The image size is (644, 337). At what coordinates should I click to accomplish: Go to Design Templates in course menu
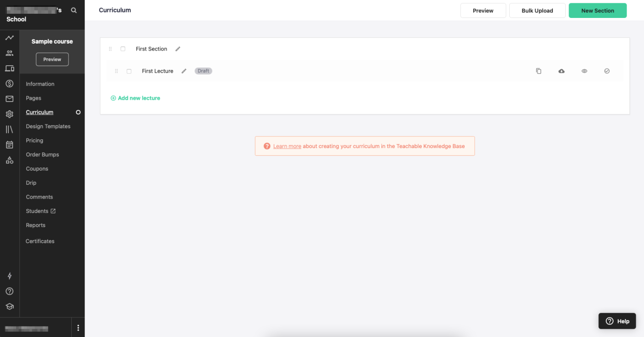pos(48,126)
